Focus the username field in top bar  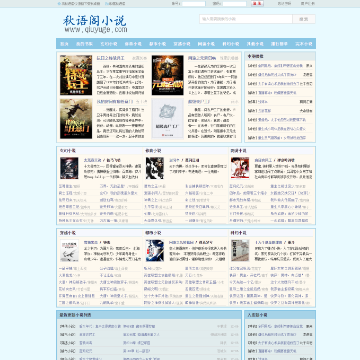tap(194, 4)
